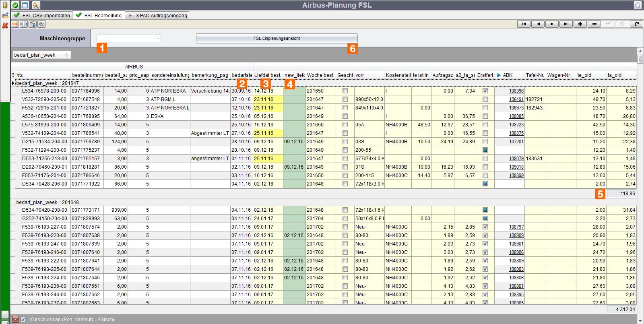This screenshot has width=644, height=324.
Task: Click the blue arrow icon beside ABK header
Action: click(499, 75)
